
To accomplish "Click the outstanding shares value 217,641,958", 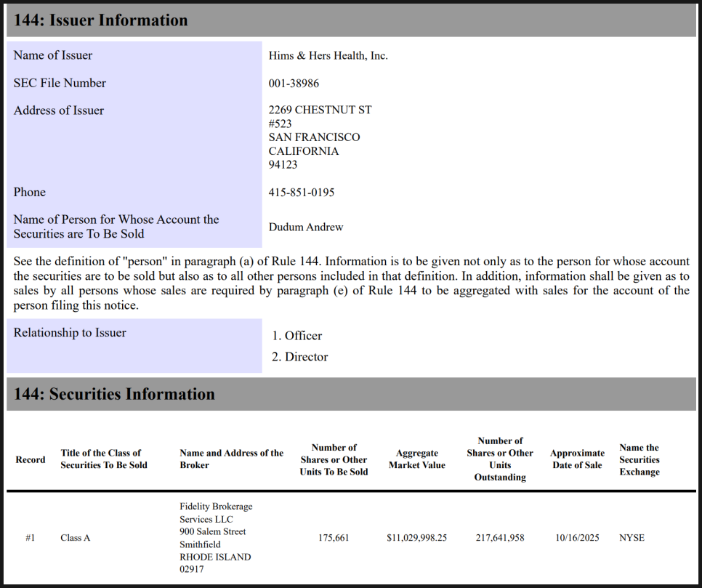I will click(x=500, y=538).
